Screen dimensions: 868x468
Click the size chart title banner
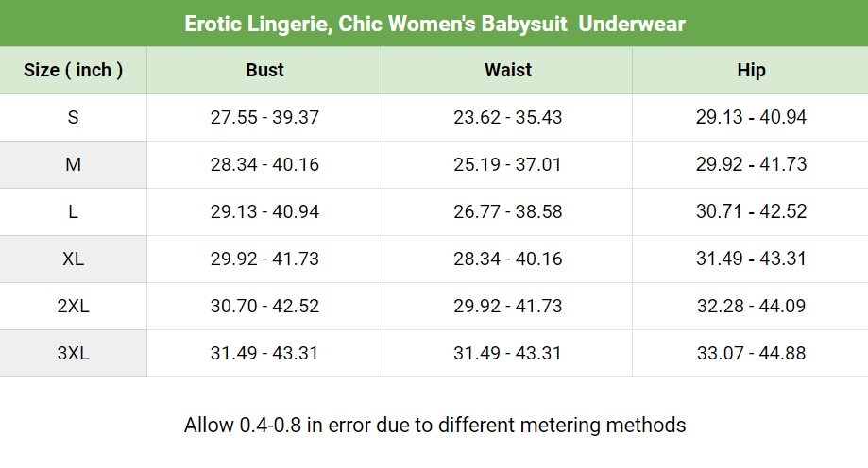click(434, 23)
